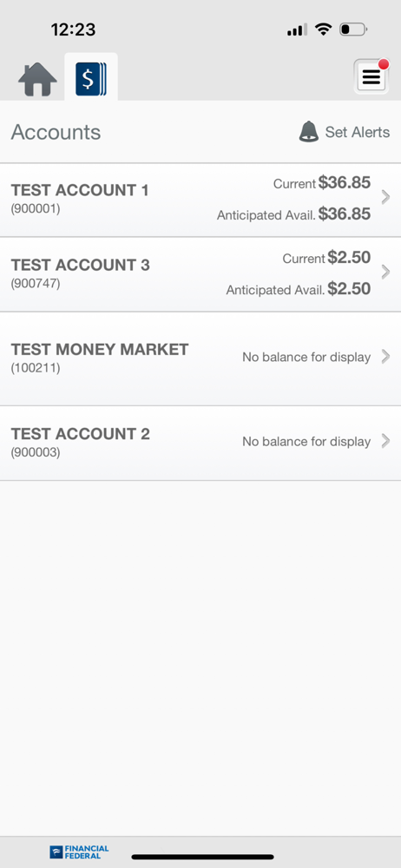The height and width of the screenshot is (868, 401).
Task: Click the Financial Federal logo
Action: pyautogui.click(x=79, y=852)
